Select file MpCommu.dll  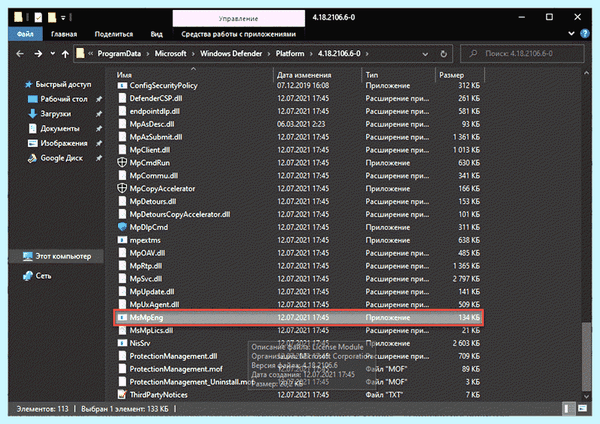[153, 176]
